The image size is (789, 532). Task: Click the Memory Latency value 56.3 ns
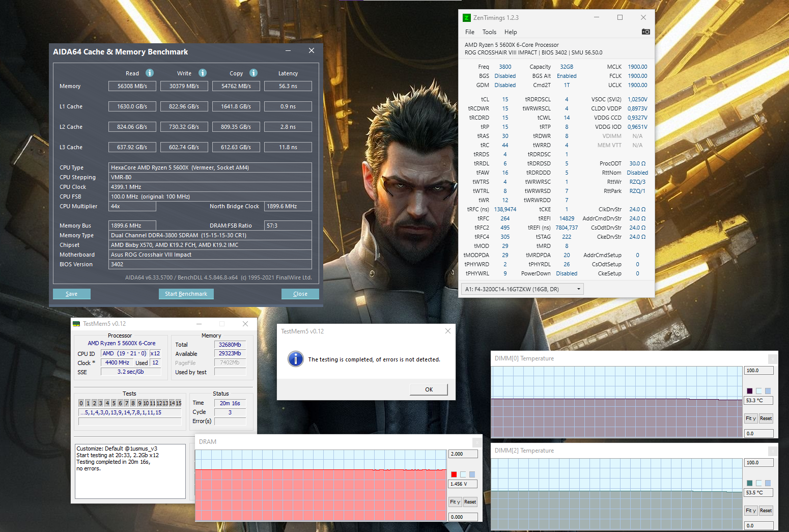(288, 86)
